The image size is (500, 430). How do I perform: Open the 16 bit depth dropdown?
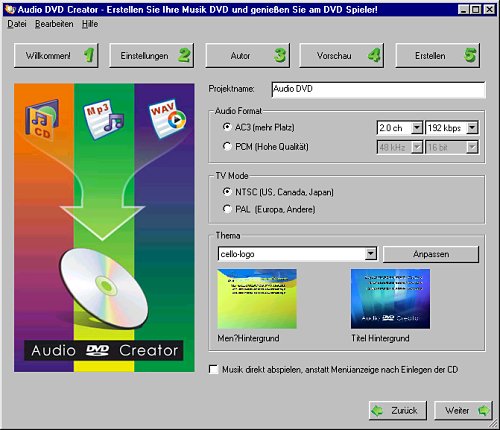click(472, 147)
